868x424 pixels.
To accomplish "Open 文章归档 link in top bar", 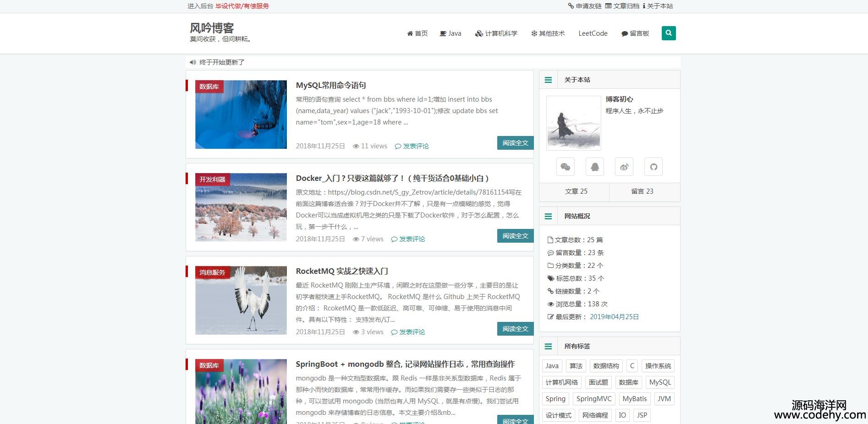I will click(x=622, y=6).
